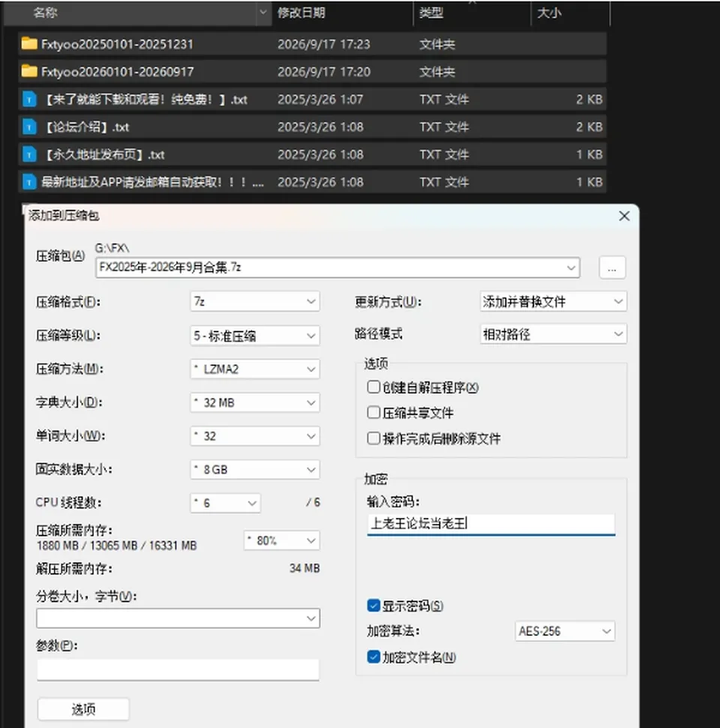Tick 操作完成后删除源文件 checkbox

point(373,439)
